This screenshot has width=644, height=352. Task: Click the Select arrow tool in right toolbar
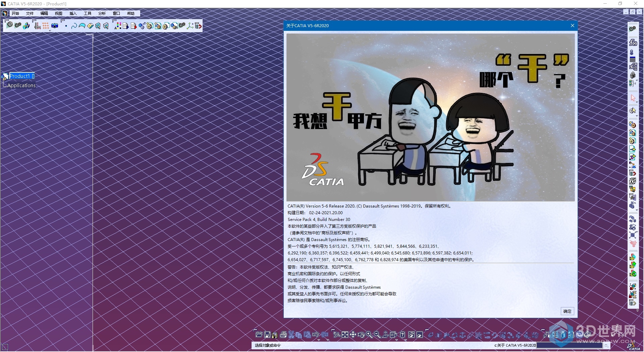[x=633, y=98]
